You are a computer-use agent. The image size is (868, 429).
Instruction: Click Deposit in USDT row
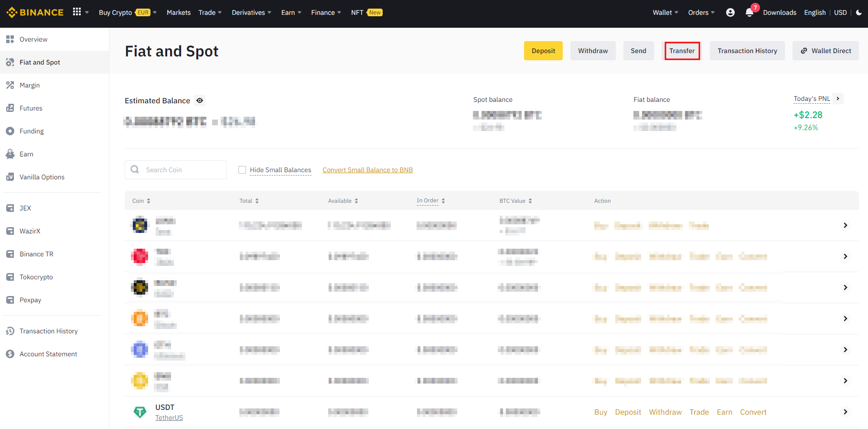628,412
